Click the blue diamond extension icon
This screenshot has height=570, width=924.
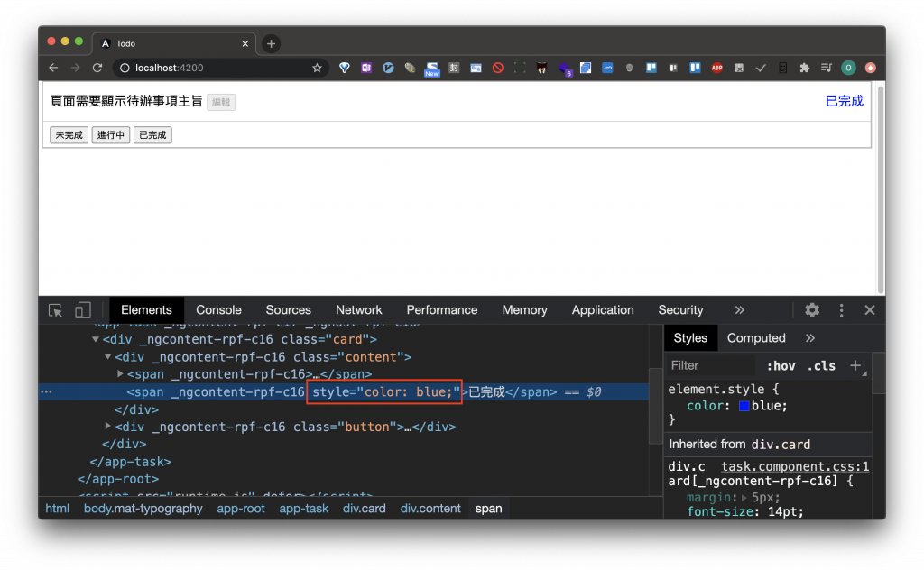[344, 68]
